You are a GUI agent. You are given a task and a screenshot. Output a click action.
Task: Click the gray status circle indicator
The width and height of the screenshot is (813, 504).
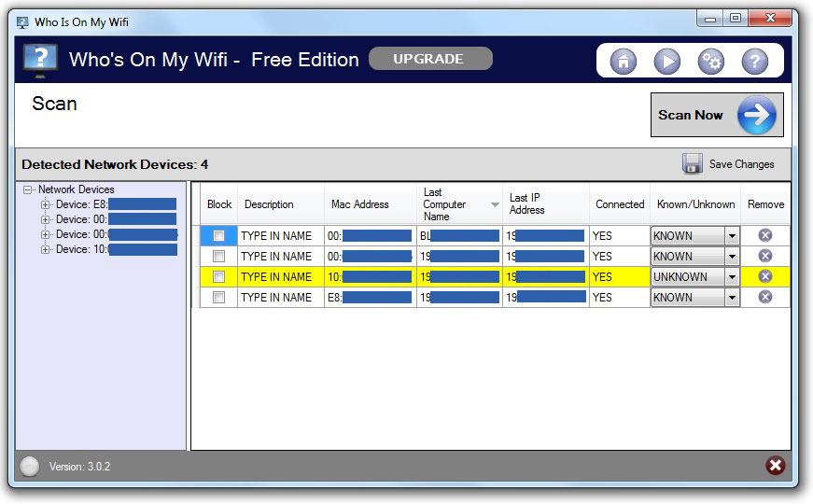click(x=30, y=466)
